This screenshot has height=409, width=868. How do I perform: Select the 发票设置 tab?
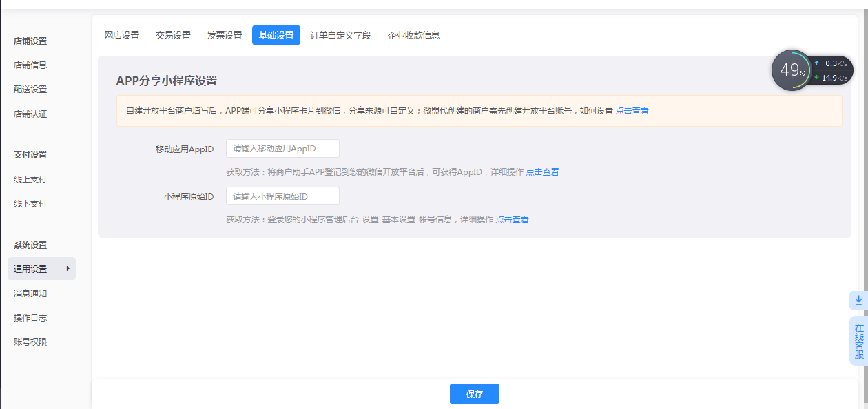225,35
